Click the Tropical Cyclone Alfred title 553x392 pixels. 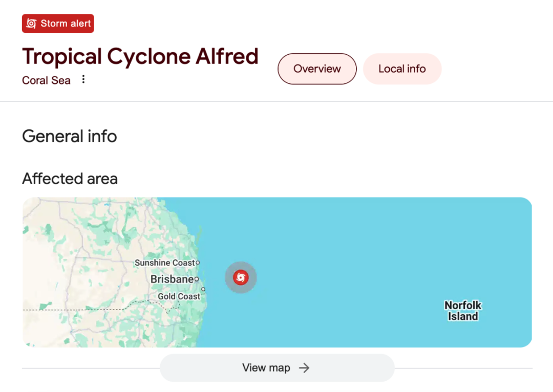click(x=140, y=57)
